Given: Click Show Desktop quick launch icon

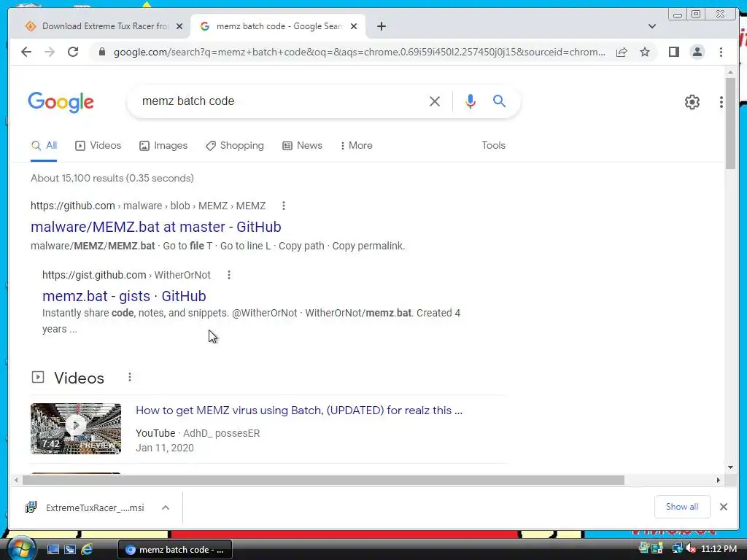Looking at the screenshot, I should [53, 549].
